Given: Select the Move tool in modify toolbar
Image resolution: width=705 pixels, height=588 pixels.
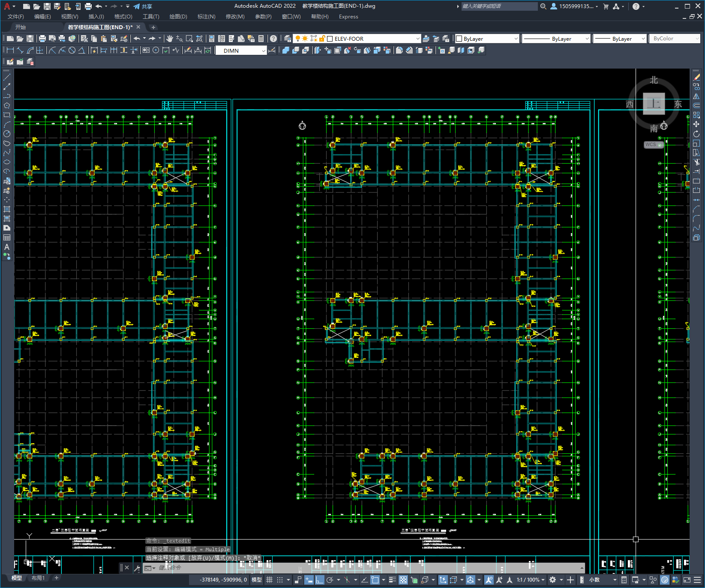Looking at the screenshot, I should 696,124.
